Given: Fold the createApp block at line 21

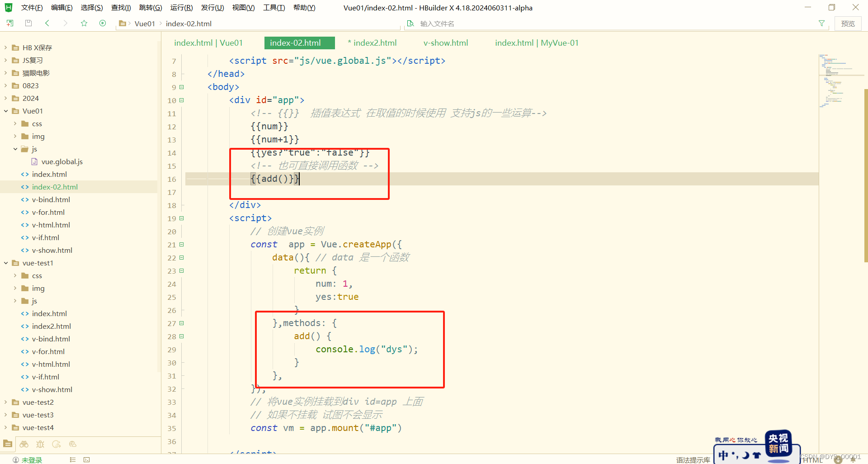Looking at the screenshot, I should [182, 244].
